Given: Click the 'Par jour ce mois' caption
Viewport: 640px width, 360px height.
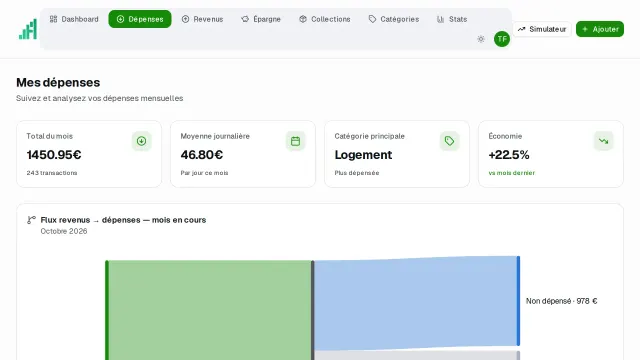Looking at the screenshot, I should pos(204,173).
